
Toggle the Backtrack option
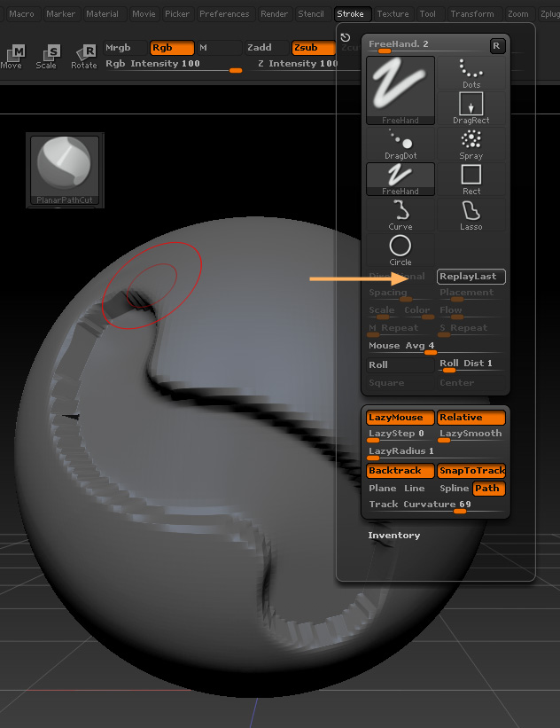pyautogui.click(x=401, y=470)
